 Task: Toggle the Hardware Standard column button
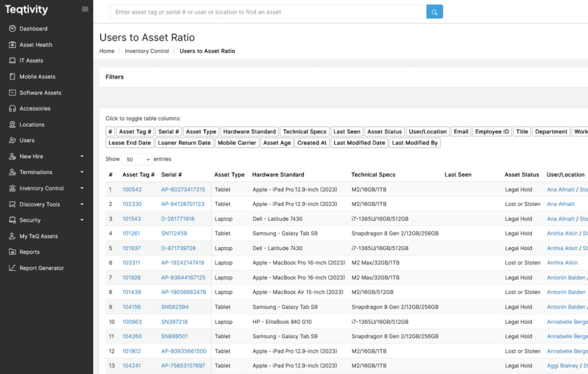pyautogui.click(x=249, y=131)
